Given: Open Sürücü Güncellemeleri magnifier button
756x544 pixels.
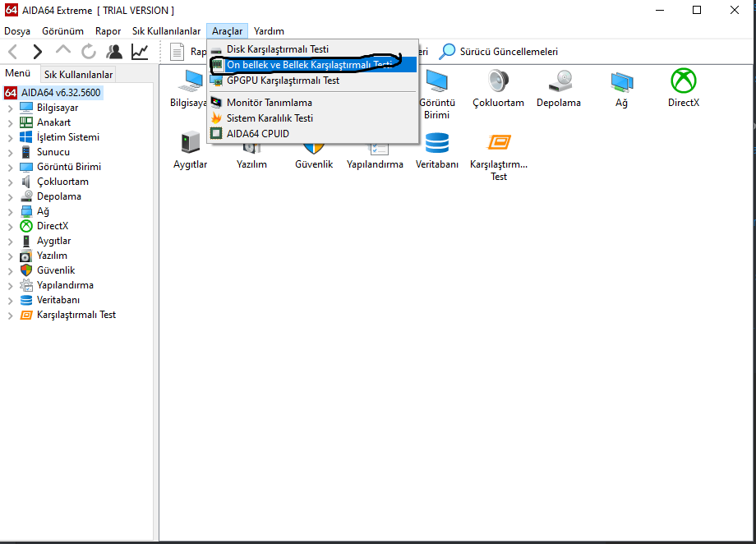Looking at the screenshot, I should pyautogui.click(x=499, y=52).
